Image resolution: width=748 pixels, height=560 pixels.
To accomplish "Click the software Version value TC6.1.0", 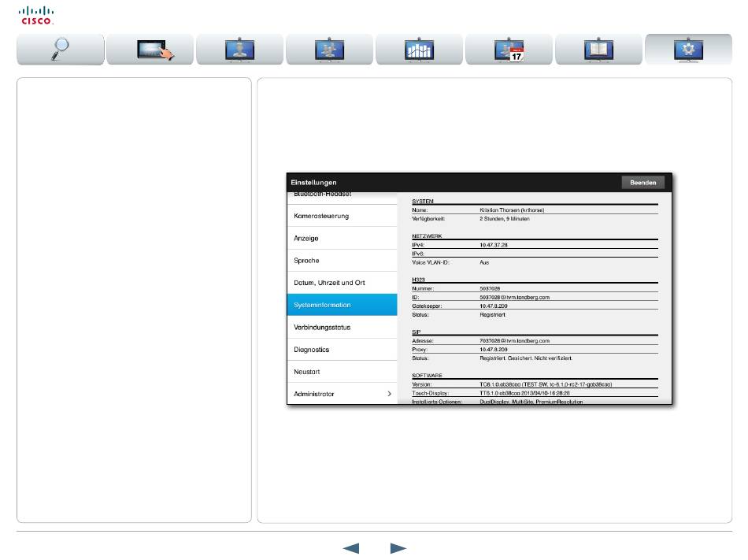I will (x=546, y=384).
